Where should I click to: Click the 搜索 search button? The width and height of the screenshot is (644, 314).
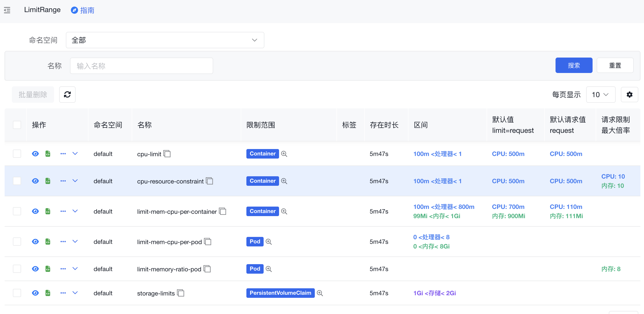point(574,65)
